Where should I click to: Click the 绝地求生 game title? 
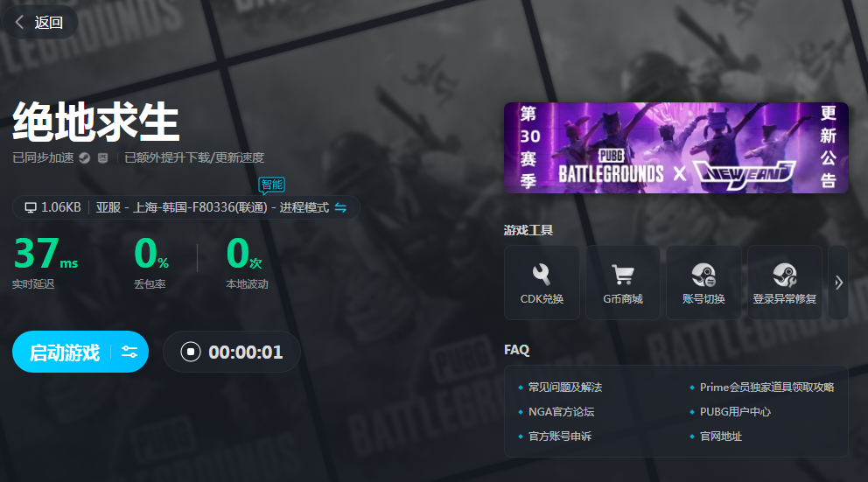pos(95,122)
